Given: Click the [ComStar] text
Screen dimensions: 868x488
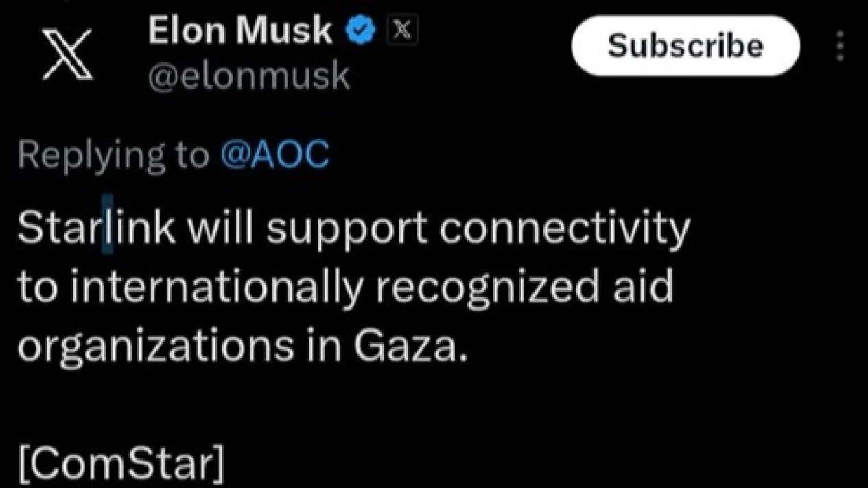Looking at the screenshot, I should 120,463.
